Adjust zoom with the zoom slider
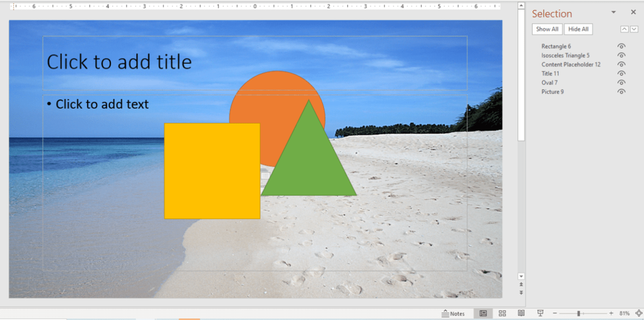Viewport: 644px width, 320px height. 579,313
